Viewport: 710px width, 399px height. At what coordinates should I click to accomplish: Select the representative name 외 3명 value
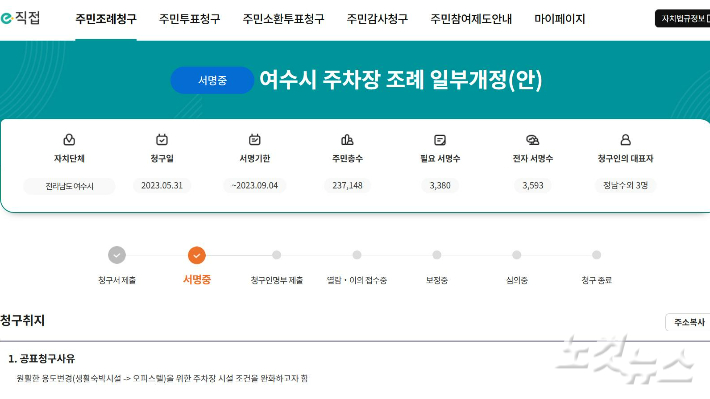coord(625,186)
